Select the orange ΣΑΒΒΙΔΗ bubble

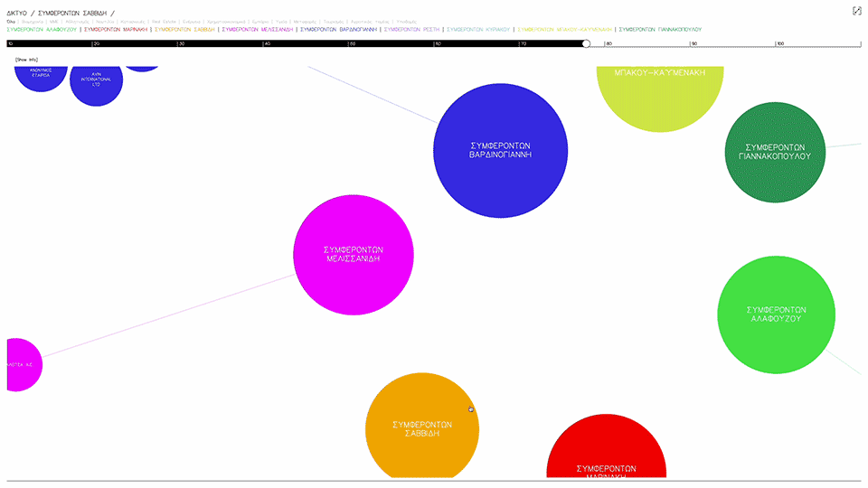(x=421, y=428)
